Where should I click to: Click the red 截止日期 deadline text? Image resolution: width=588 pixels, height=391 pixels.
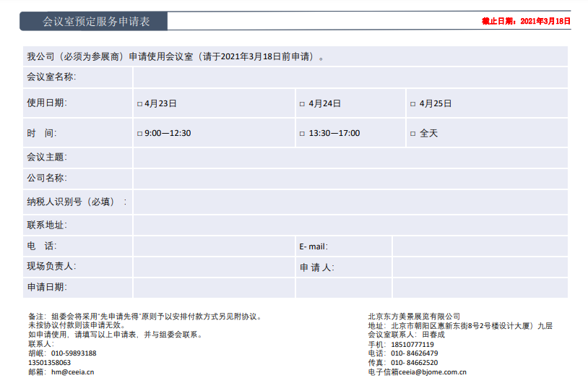coord(526,21)
